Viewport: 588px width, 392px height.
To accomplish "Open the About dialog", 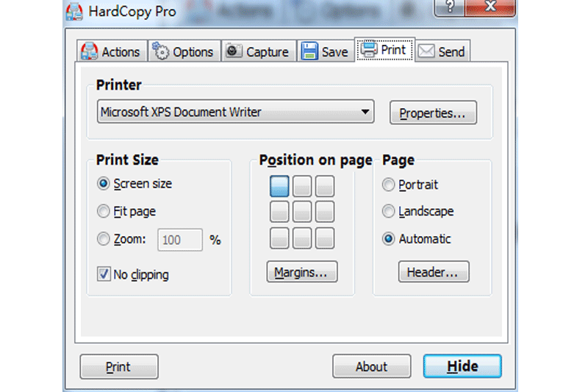I will (371, 366).
